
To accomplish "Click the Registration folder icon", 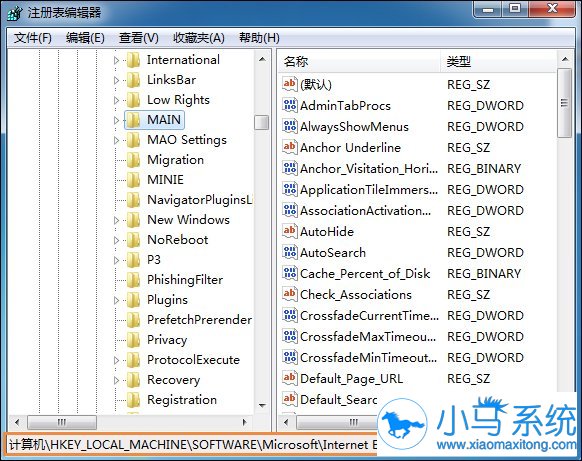I will [x=133, y=400].
